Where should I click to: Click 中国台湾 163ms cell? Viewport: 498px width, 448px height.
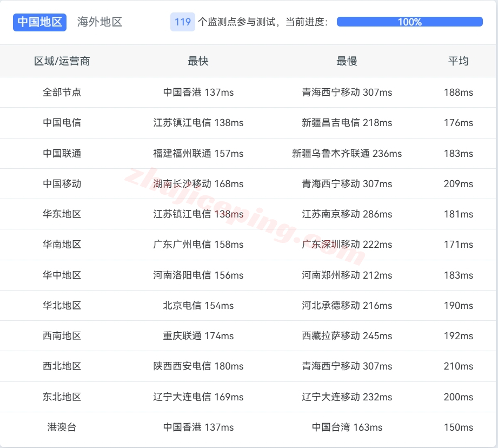pos(347,427)
